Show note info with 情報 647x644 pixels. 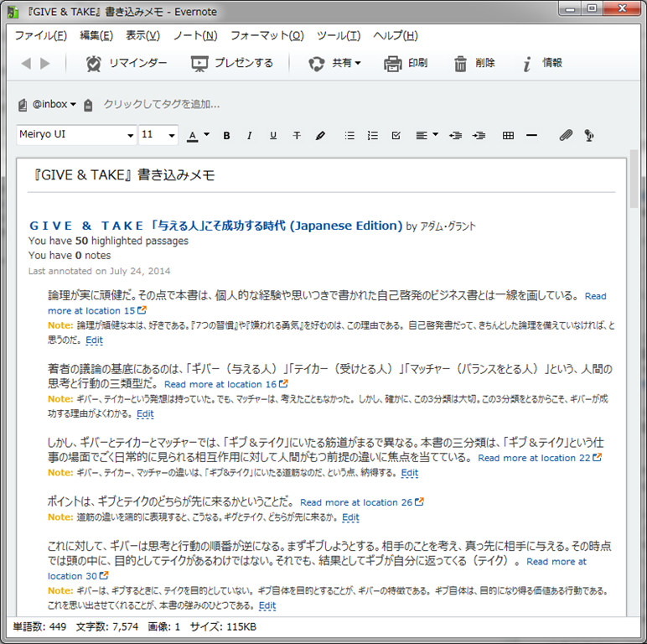(542, 63)
